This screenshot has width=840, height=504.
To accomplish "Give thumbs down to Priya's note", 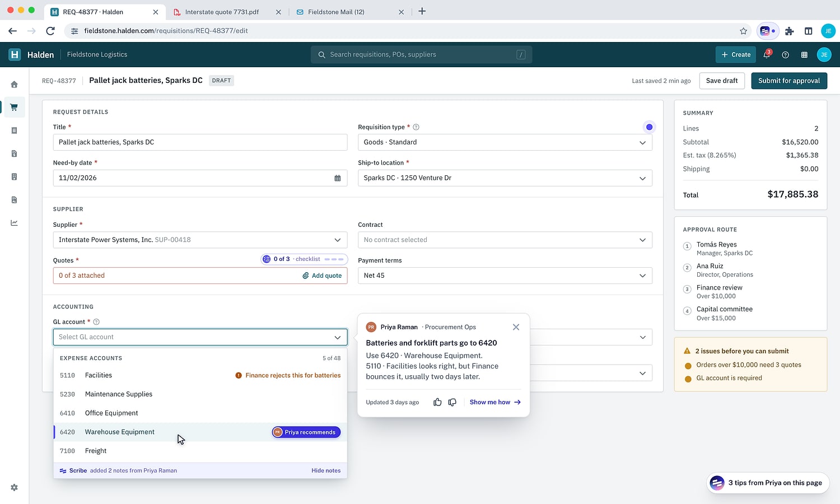I will (452, 402).
